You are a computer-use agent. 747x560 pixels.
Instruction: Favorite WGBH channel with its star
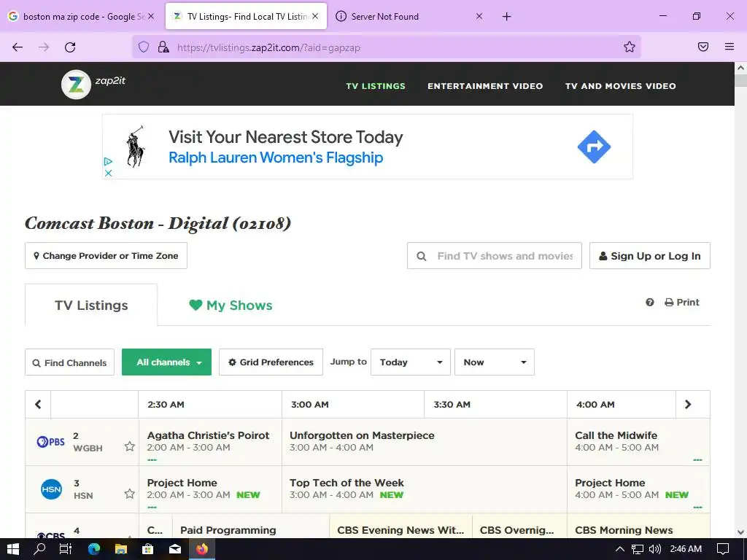click(130, 446)
